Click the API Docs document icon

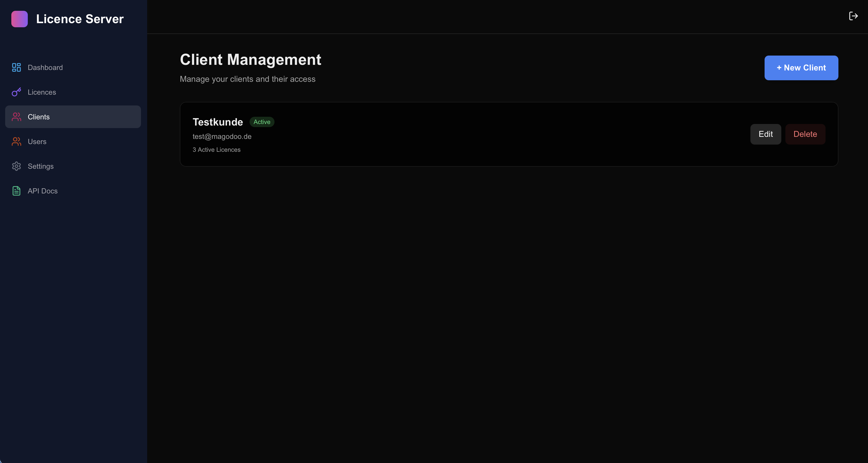pyautogui.click(x=16, y=191)
